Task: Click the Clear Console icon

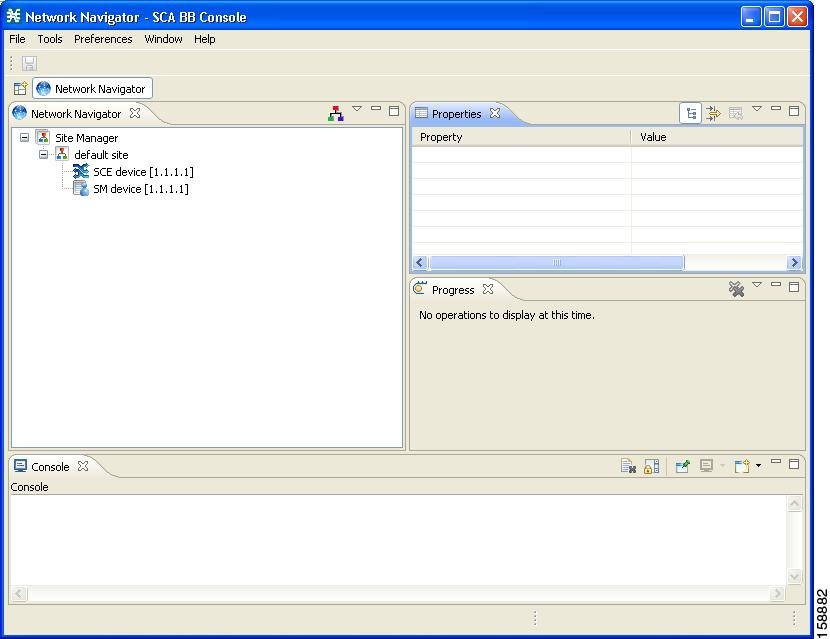Action: click(x=629, y=465)
